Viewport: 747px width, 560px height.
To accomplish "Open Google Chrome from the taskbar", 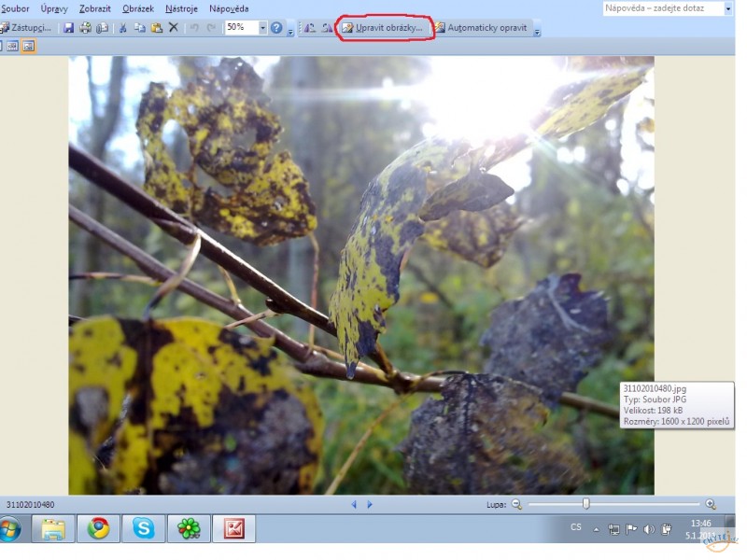I will 98,528.
